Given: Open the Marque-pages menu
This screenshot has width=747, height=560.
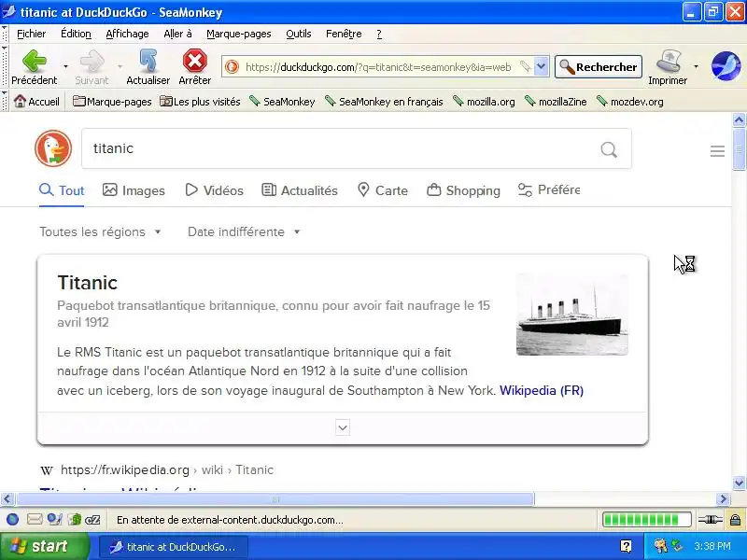Looking at the screenshot, I should 239,34.
